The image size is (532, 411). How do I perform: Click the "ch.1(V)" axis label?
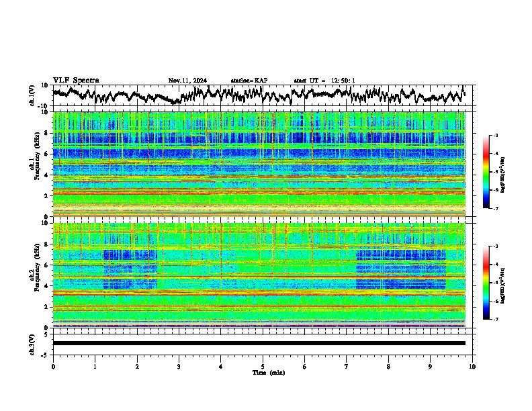(32, 95)
